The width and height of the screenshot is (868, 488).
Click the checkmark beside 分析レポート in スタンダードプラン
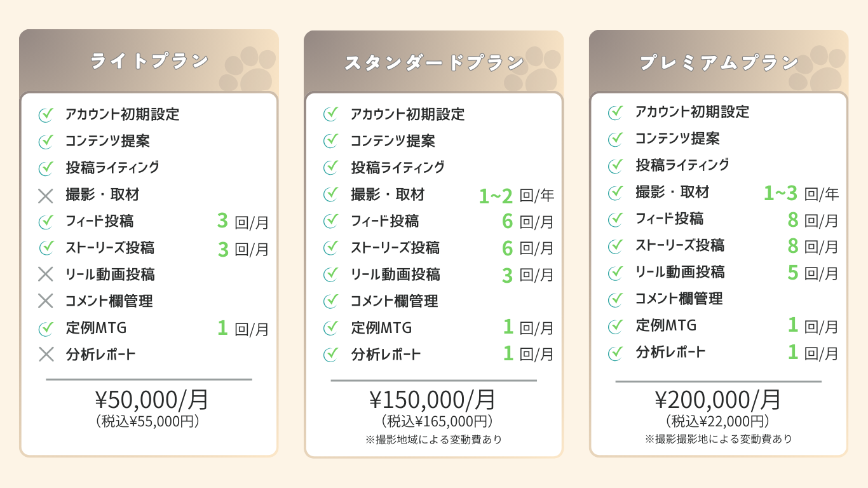[330, 355]
